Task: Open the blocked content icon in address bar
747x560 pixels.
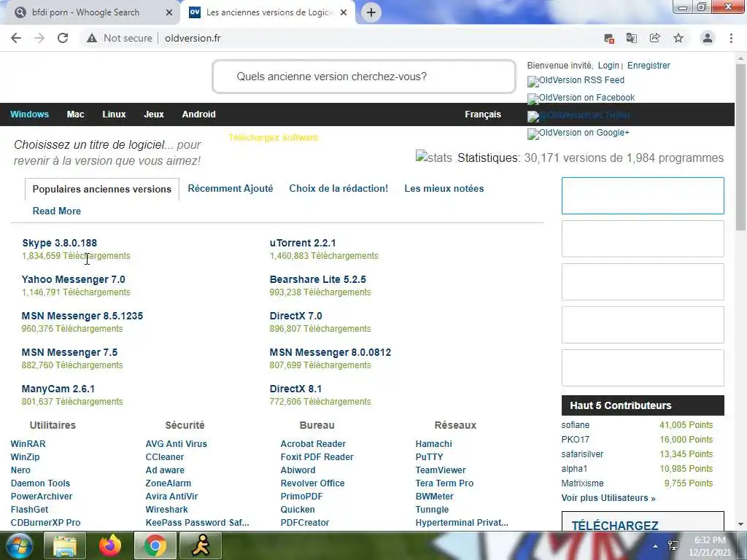Action: click(x=609, y=39)
